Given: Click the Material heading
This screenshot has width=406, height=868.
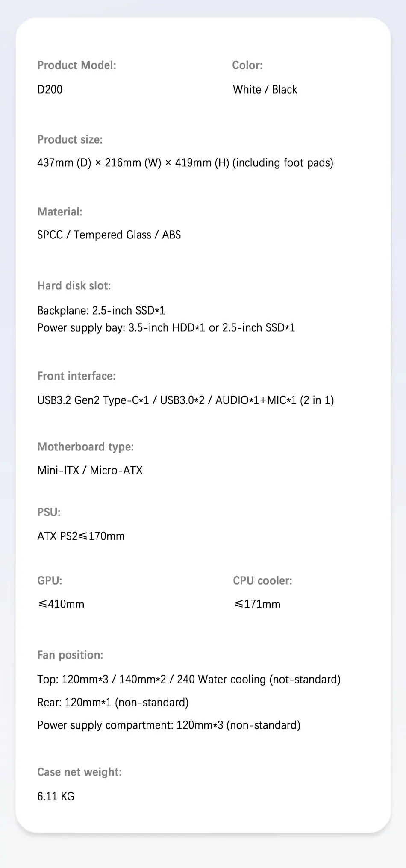Looking at the screenshot, I should point(60,212).
